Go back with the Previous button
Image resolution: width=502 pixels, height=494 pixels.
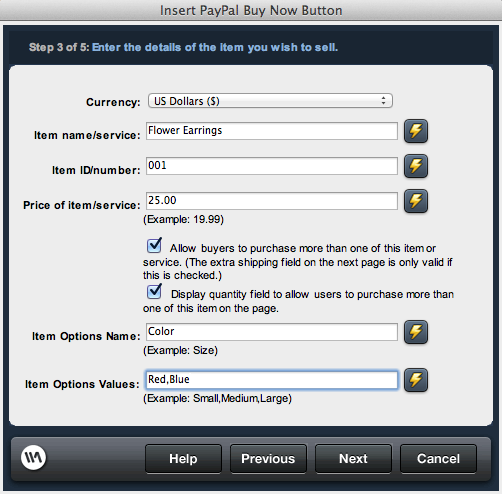click(268, 459)
